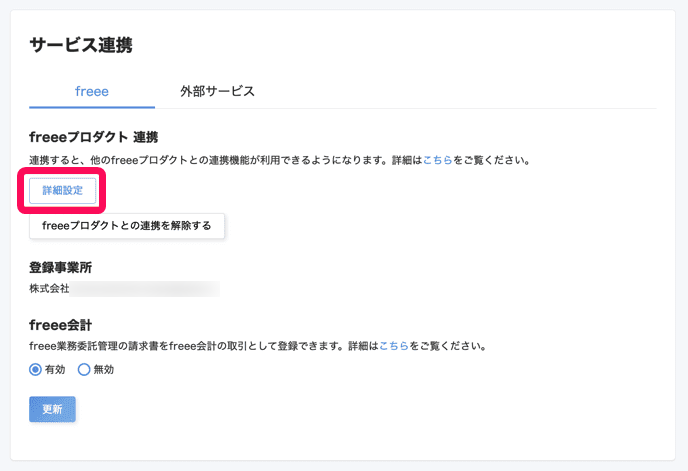Click freeeプロダクトとの連携を解除する button
This screenshot has width=688, height=471.
[127, 226]
